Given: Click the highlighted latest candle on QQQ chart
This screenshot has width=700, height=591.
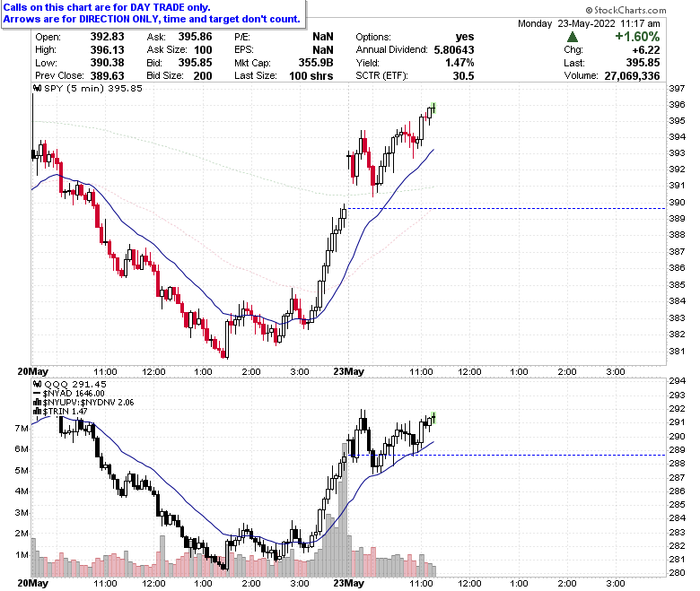Looking at the screenshot, I should click(x=433, y=418).
